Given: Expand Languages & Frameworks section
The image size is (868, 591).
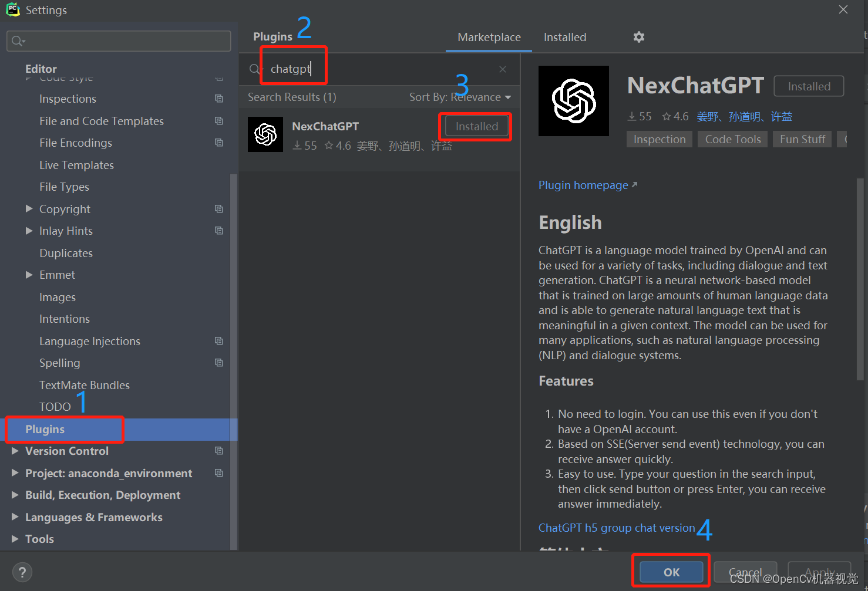Looking at the screenshot, I should [15, 516].
